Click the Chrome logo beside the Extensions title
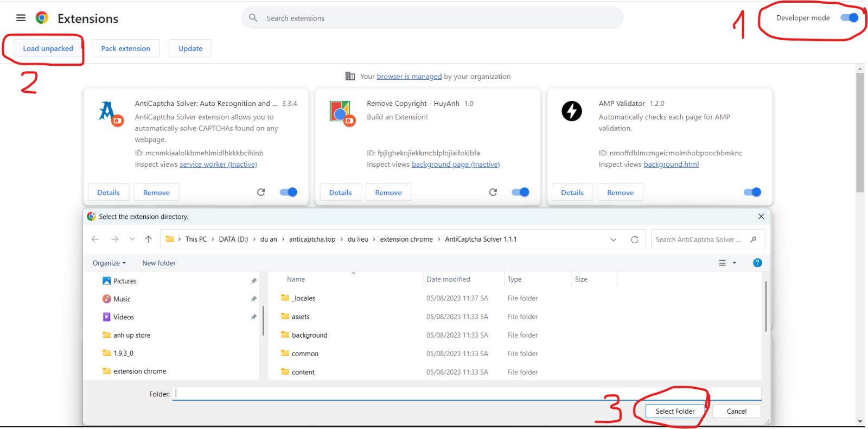The width and height of the screenshot is (868, 429). point(42,18)
